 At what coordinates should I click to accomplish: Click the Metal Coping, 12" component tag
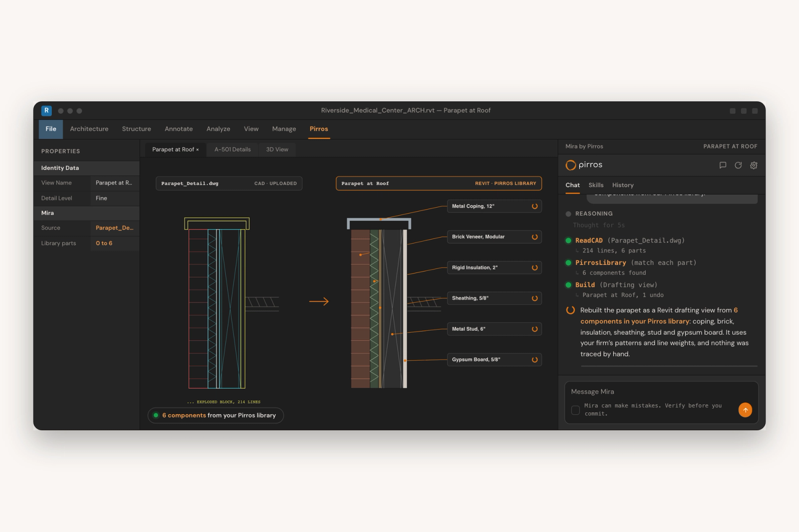(x=494, y=206)
